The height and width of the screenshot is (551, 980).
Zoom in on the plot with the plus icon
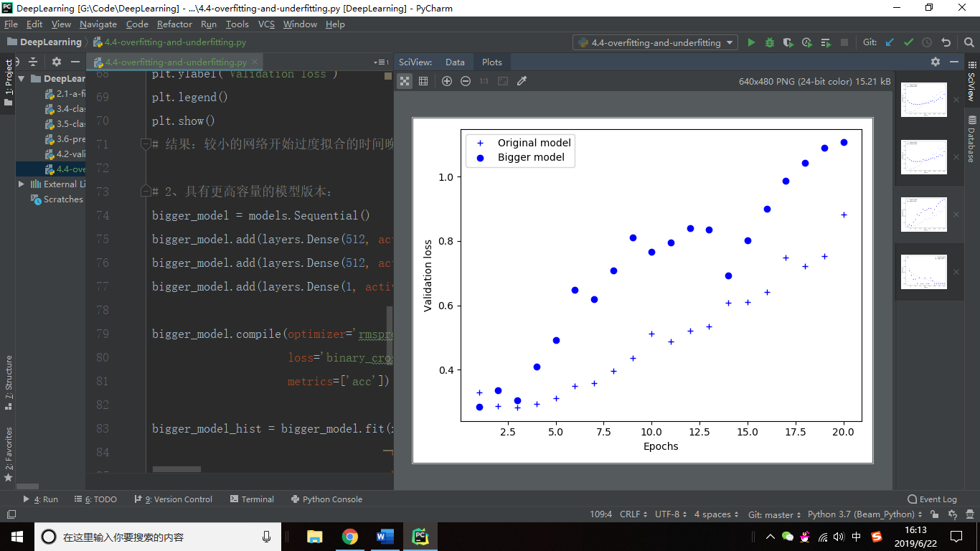point(446,81)
